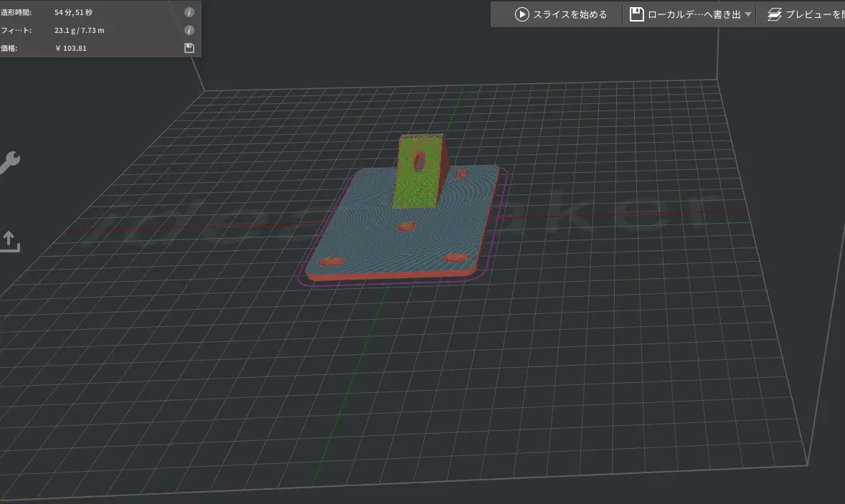The image size is (845, 504).
Task: Click the upload/export arrow icon on left edge
Action: point(9,241)
